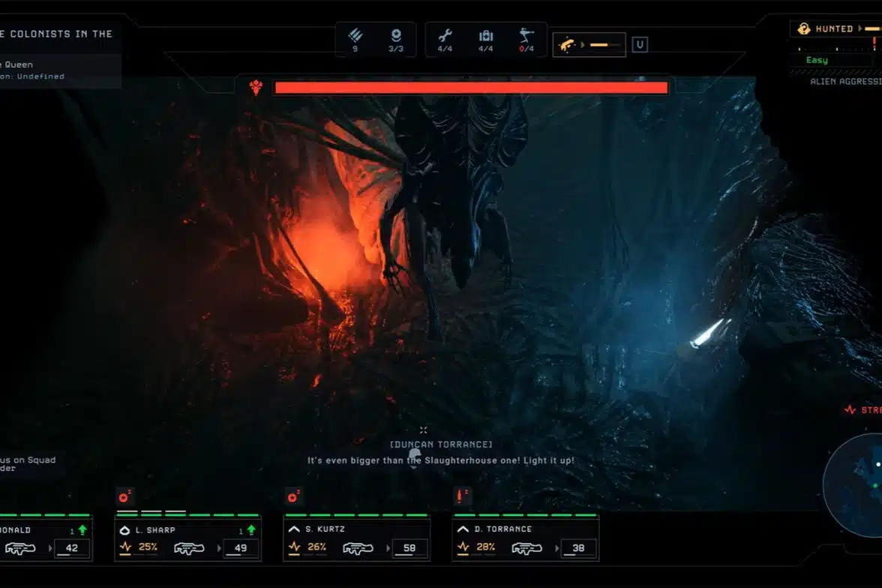Click the ALIEN AGGRESSI label
882x588 pixels.
click(x=845, y=82)
